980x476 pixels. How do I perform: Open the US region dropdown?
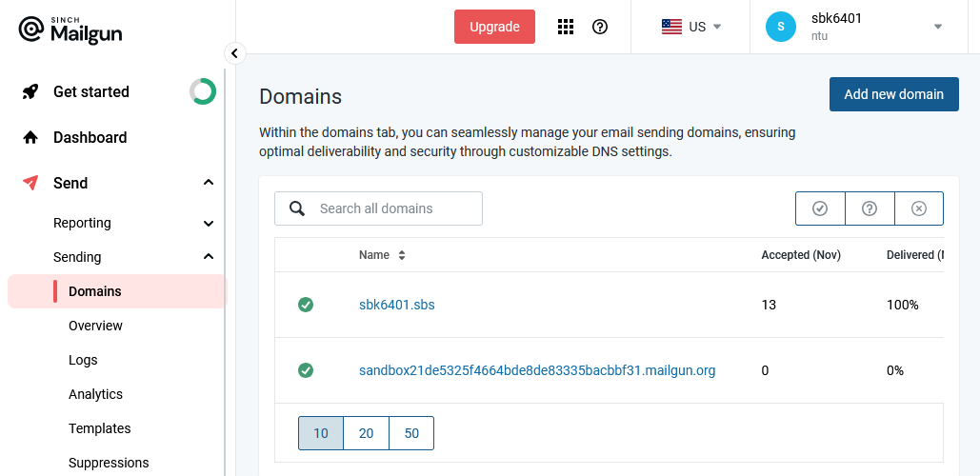(x=717, y=27)
